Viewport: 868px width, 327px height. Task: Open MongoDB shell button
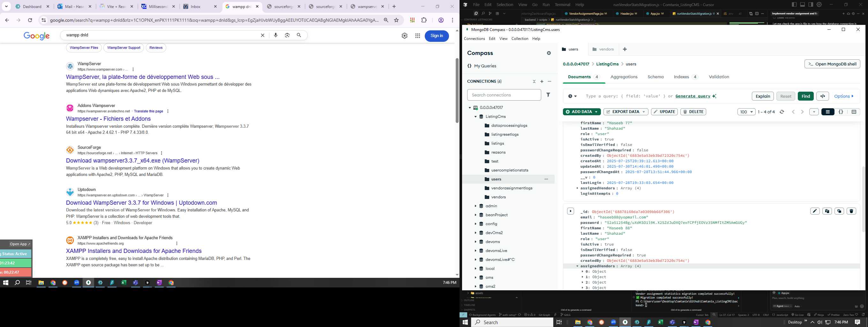832,64
